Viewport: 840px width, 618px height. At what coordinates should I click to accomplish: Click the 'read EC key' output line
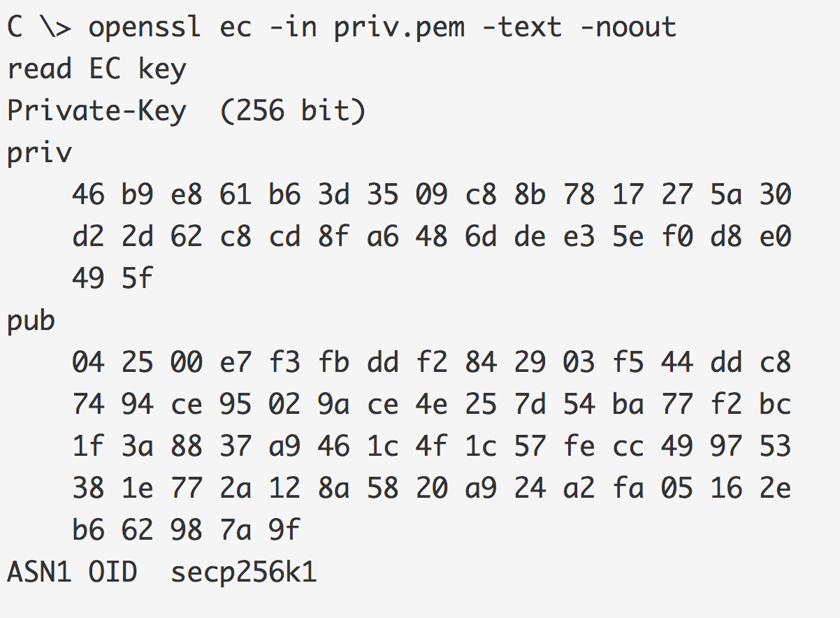97,69
